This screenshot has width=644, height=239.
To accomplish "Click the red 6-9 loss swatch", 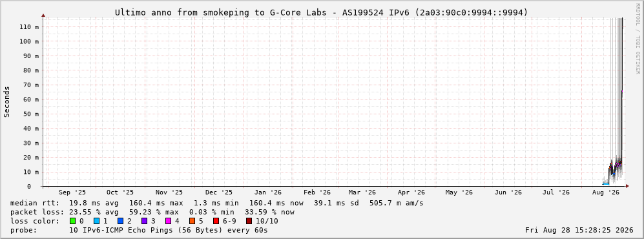I will 216,221.
